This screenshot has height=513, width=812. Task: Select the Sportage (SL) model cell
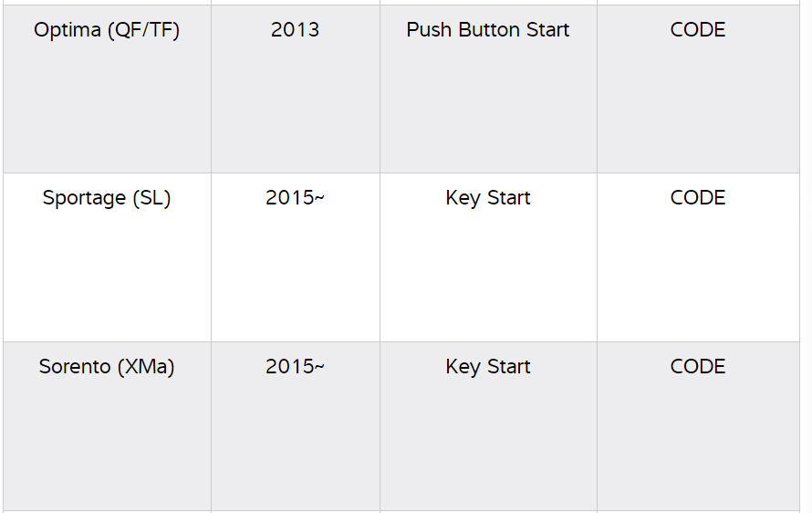[x=107, y=198]
